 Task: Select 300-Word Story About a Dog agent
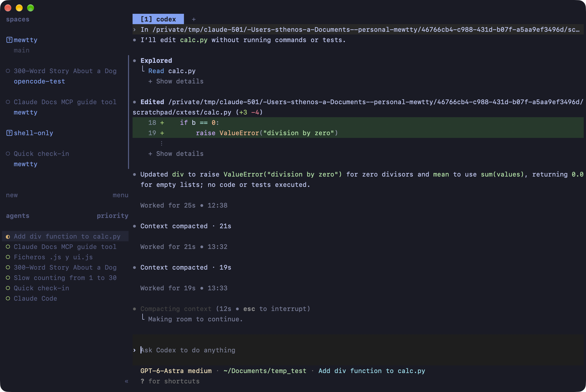point(65,267)
